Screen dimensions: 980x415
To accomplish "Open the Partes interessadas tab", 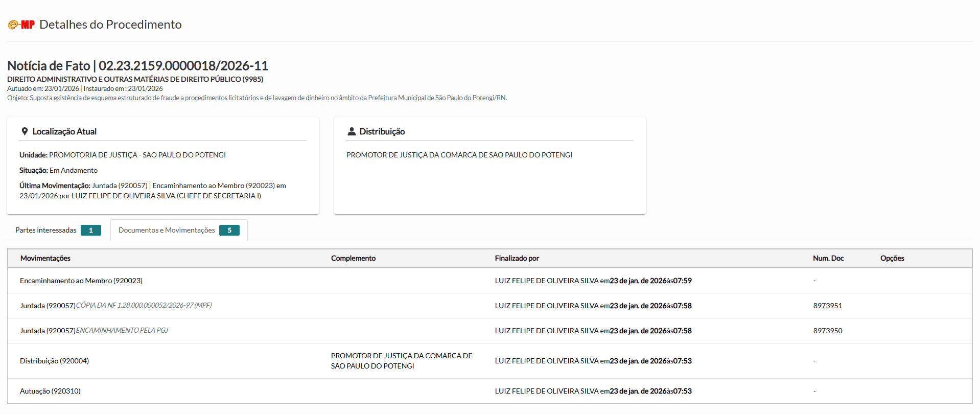I will tap(46, 230).
